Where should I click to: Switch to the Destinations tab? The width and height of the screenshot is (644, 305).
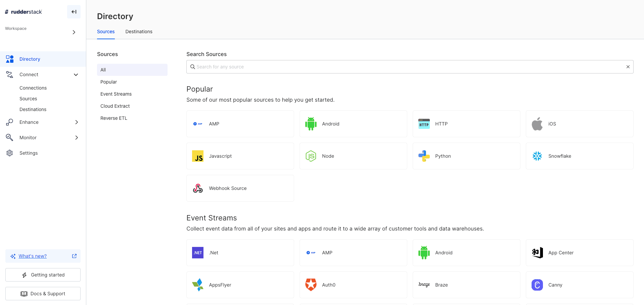(x=139, y=31)
